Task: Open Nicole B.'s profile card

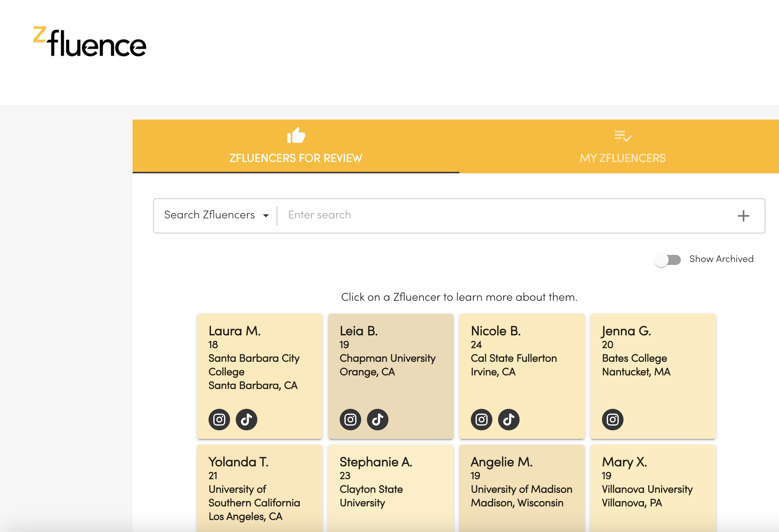Action: pyautogui.click(x=522, y=376)
